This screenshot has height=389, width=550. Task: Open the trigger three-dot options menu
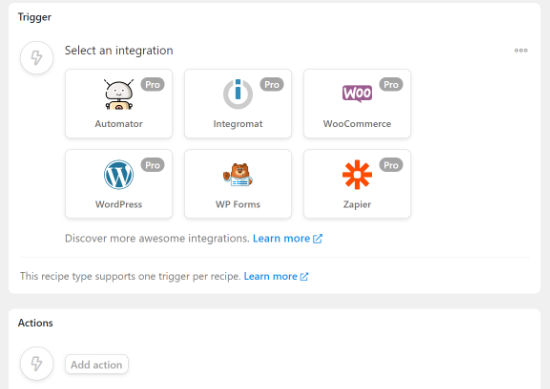click(x=521, y=50)
